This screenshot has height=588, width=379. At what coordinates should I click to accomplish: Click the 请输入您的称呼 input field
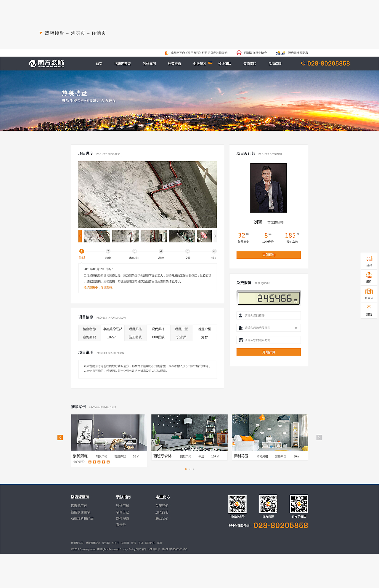(269, 315)
